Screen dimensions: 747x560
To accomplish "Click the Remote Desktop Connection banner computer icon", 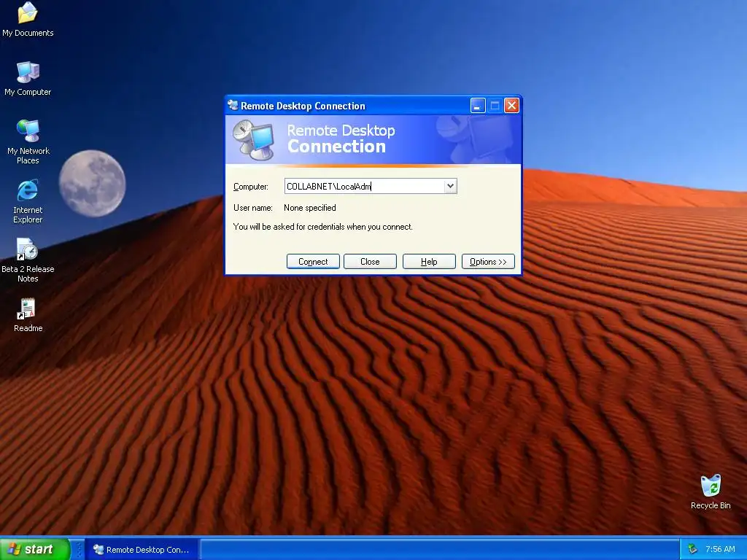I will 254,140.
